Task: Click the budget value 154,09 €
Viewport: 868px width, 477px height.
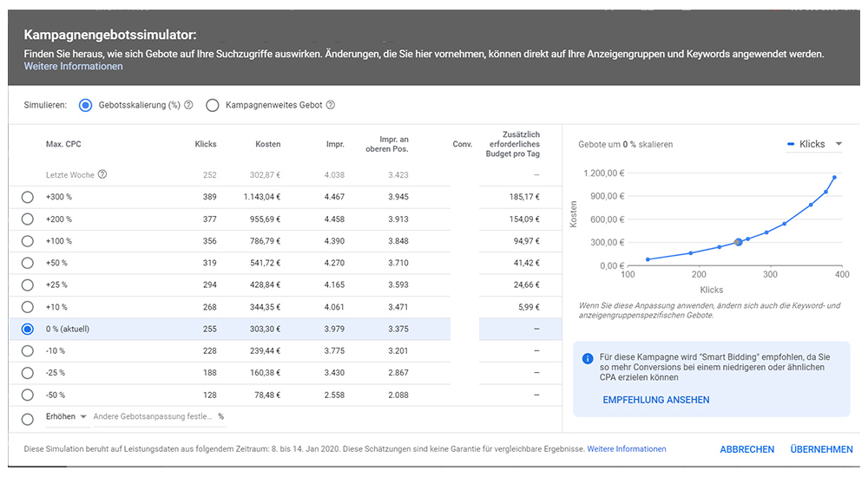Action: 524,219
